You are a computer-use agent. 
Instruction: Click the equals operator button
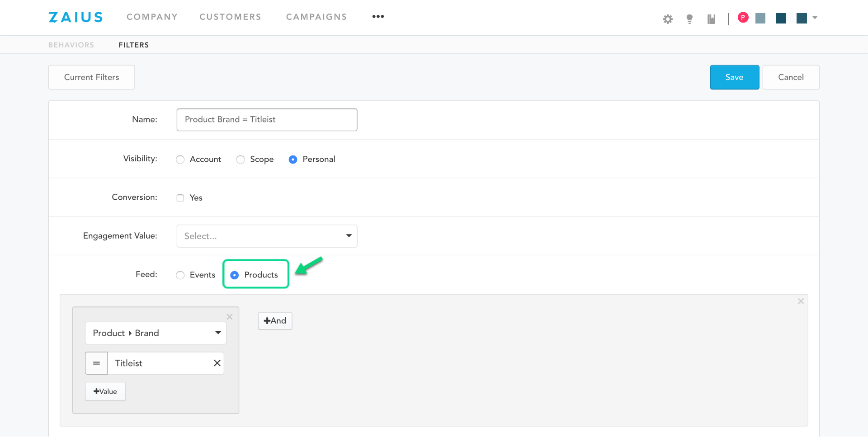coord(96,363)
